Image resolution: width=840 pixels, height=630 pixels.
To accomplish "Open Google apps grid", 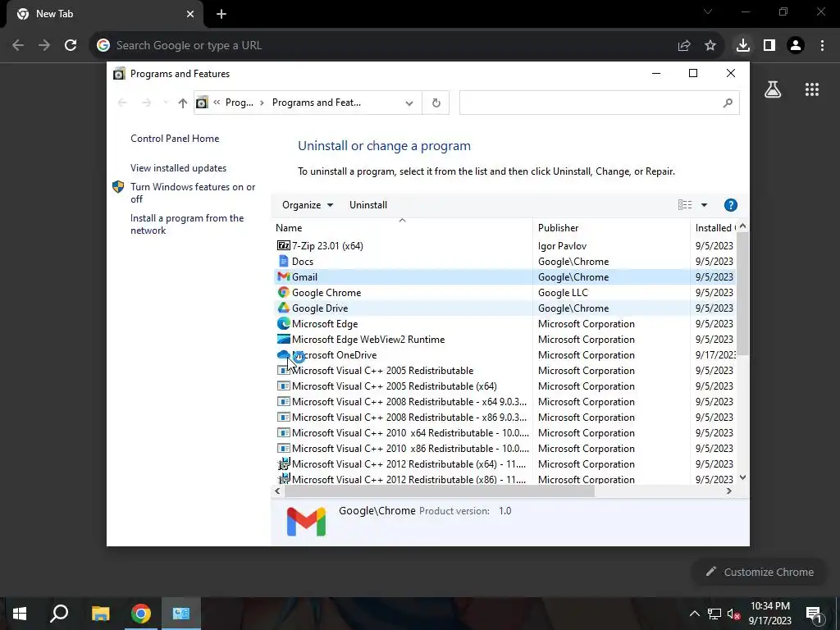I will tap(812, 89).
